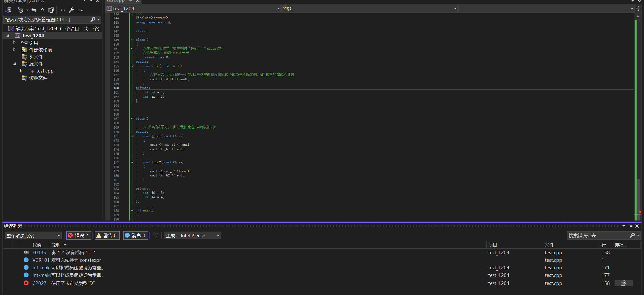The image size is (644, 295).
Task: Click View Code angle-brackets icon
Action: [x=63, y=10]
